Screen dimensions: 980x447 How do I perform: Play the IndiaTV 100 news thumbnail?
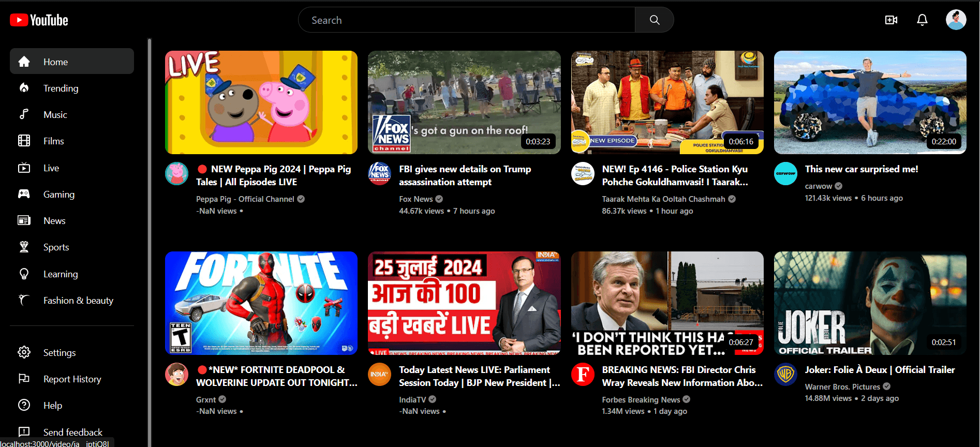tap(464, 303)
